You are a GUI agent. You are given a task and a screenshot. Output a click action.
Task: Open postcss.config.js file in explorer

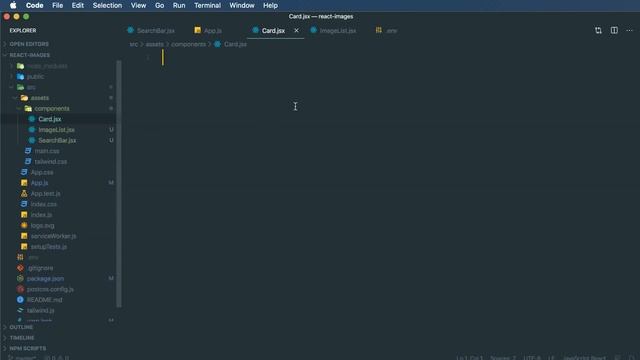pos(50,289)
